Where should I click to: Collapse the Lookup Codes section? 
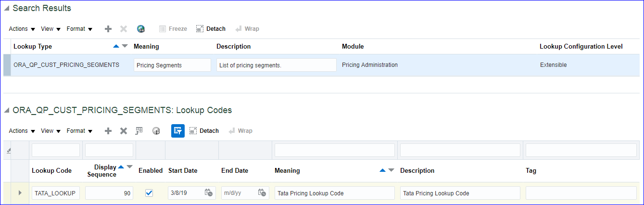click(x=7, y=111)
